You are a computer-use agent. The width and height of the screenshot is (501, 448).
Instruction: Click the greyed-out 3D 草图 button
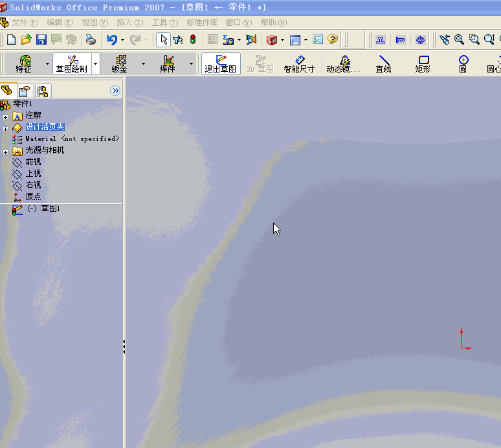pyautogui.click(x=260, y=64)
